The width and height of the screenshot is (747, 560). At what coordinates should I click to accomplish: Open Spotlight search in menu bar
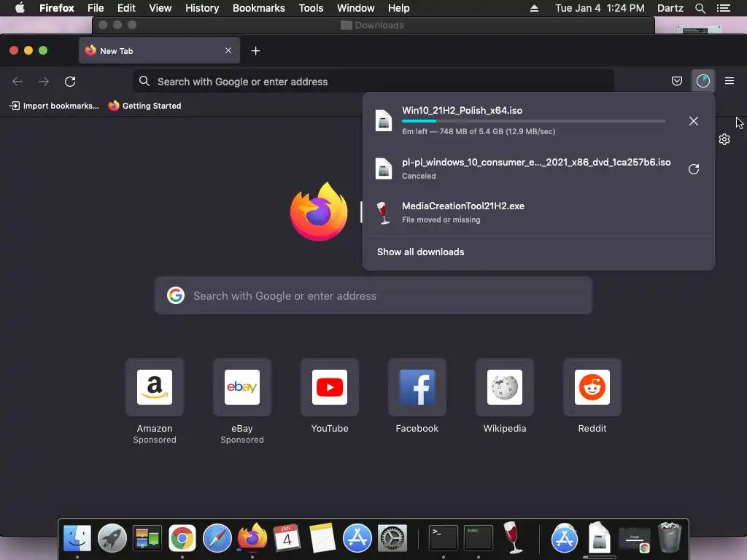[700, 8]
